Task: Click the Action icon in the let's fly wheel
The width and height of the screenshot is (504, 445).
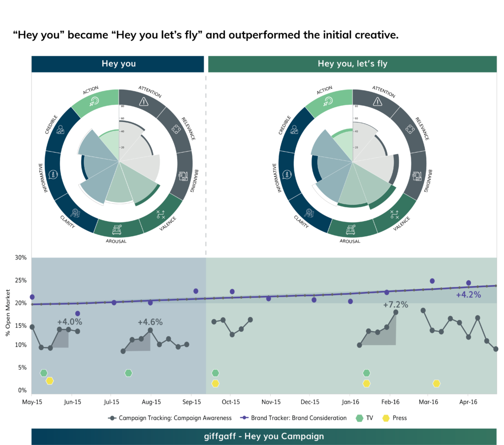Action: (328, 101)
